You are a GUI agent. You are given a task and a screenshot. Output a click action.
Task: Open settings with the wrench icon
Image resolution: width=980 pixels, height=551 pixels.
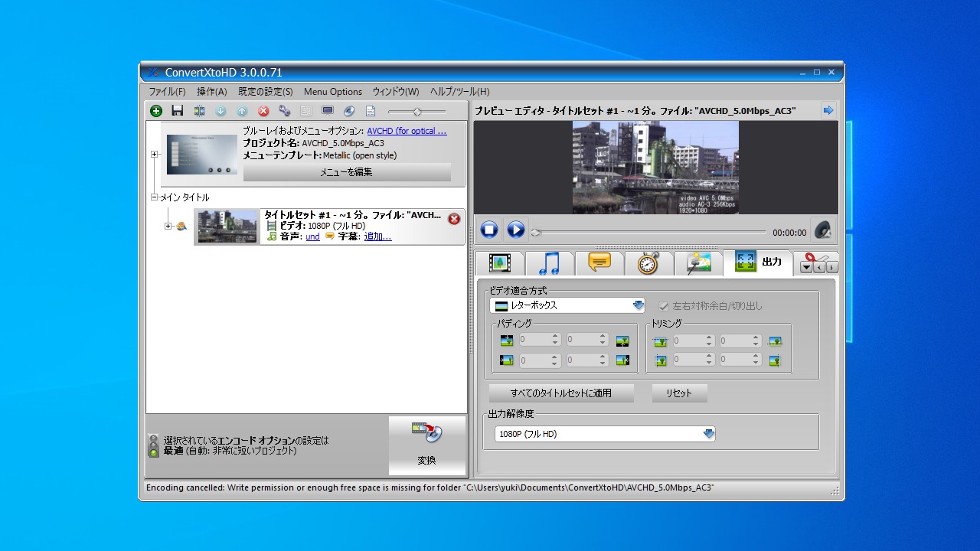point(285,111)
